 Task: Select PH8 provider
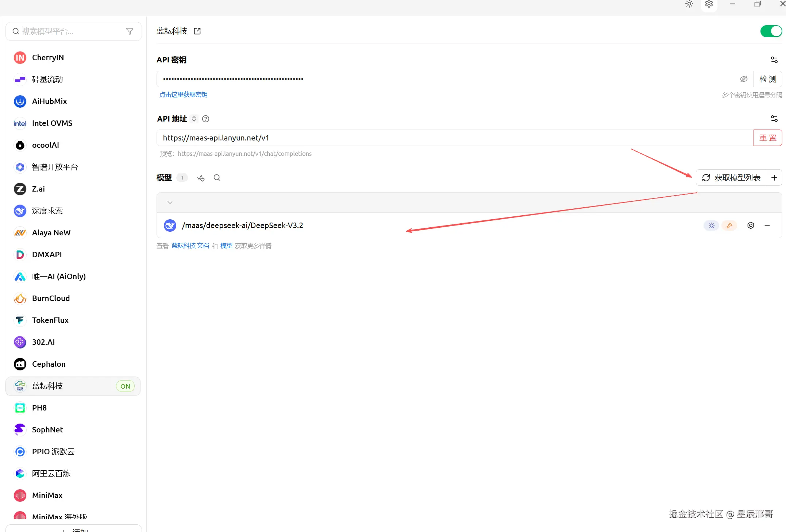pos(73,408)
